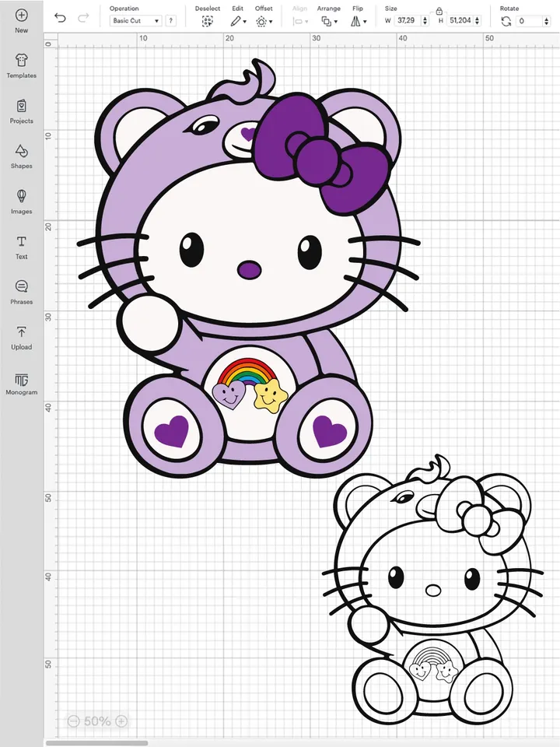Open the Operation Basic Cut dropdown

coord(135,20)
